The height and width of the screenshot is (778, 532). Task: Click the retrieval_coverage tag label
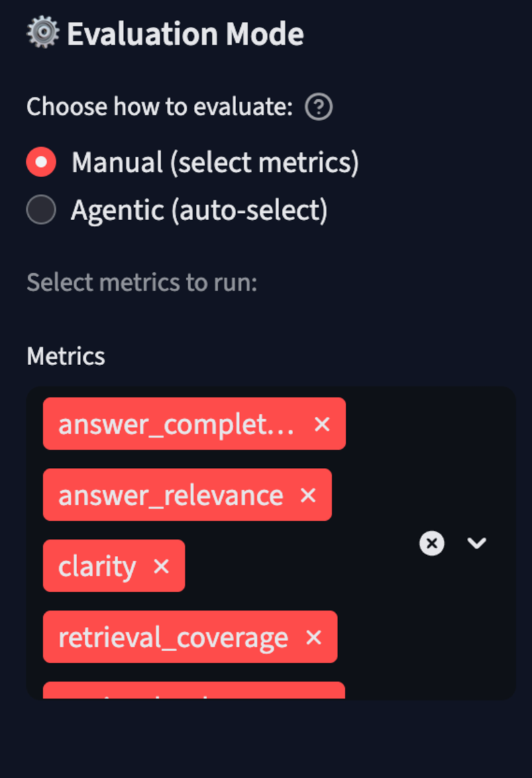[x=173, y=638]
